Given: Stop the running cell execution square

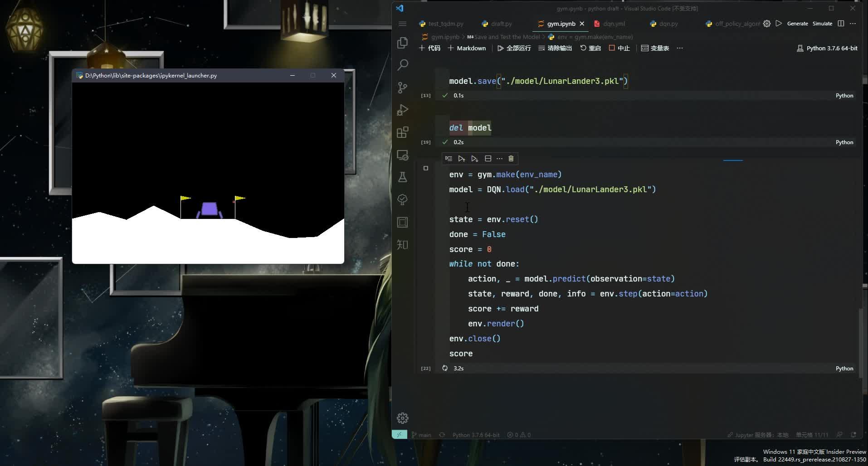Looking at the screenshot, I should (x=425, y=168).
